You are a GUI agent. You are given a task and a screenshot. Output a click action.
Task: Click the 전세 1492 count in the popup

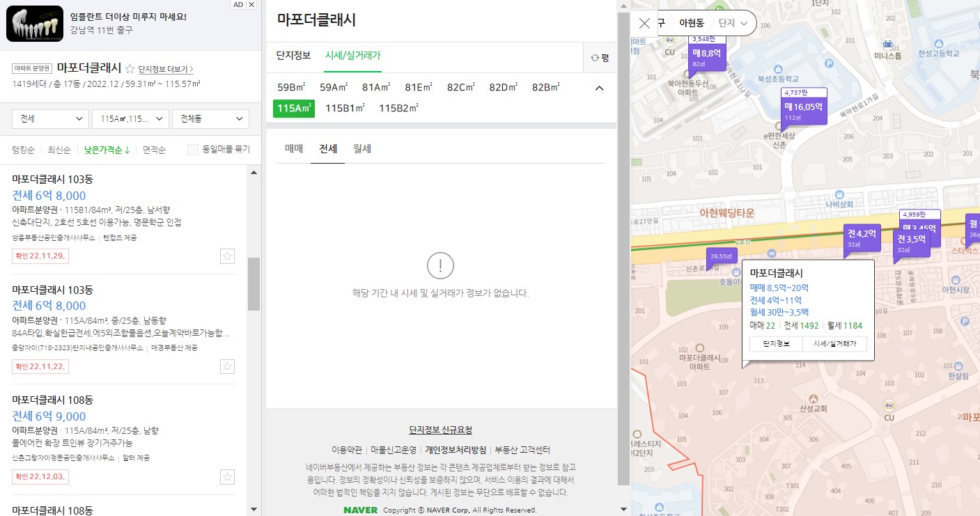click(x=801, y=325)
